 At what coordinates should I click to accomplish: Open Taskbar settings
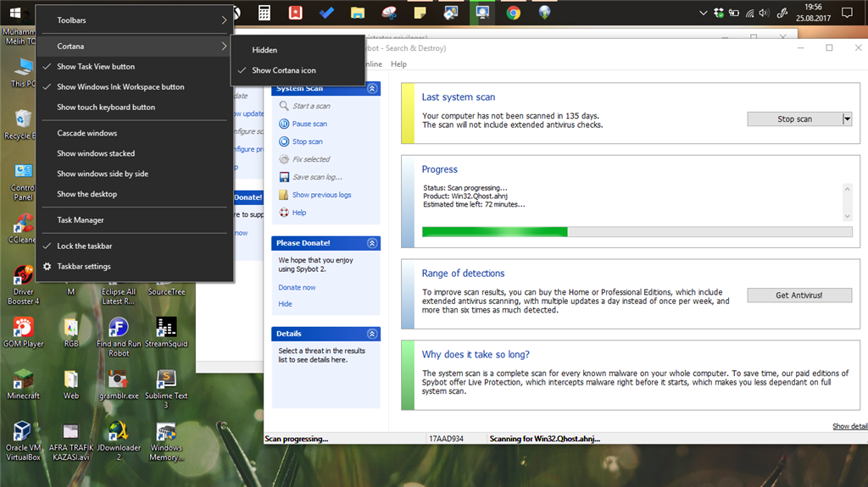(135, 266)
